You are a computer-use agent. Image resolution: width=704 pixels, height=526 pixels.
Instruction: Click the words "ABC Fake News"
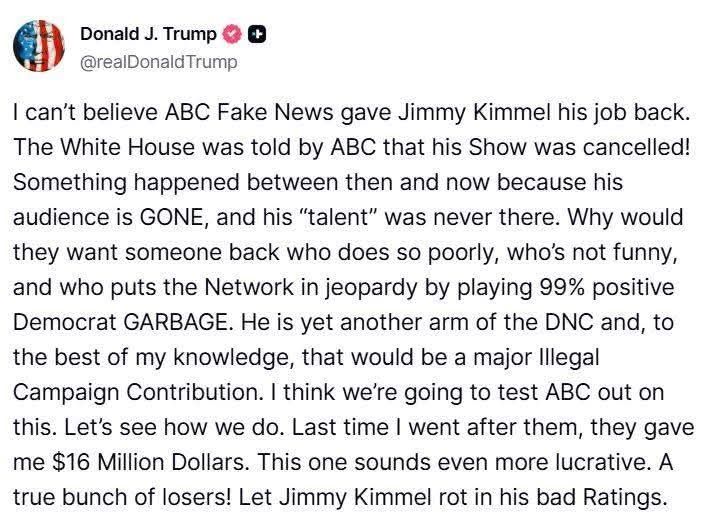click(226, 117)
